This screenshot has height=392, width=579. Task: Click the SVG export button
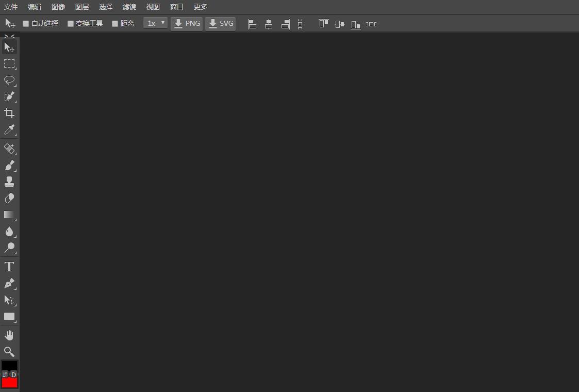click(221, 24)
